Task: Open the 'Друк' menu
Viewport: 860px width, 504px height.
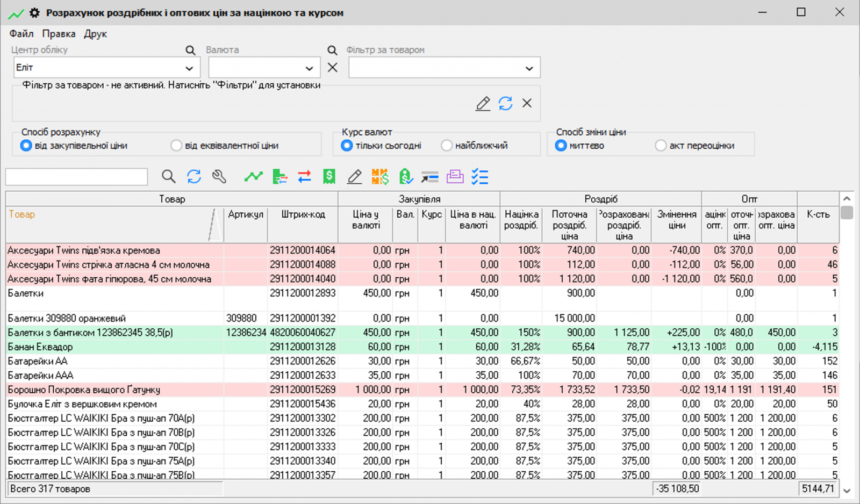Action: [x=95, y=34]
